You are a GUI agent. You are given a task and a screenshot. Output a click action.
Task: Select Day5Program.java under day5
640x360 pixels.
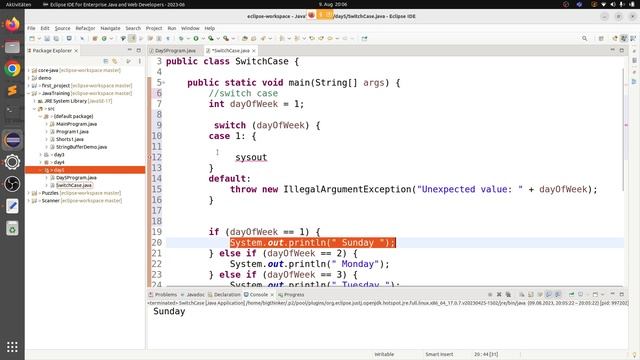tap(76, 178)
